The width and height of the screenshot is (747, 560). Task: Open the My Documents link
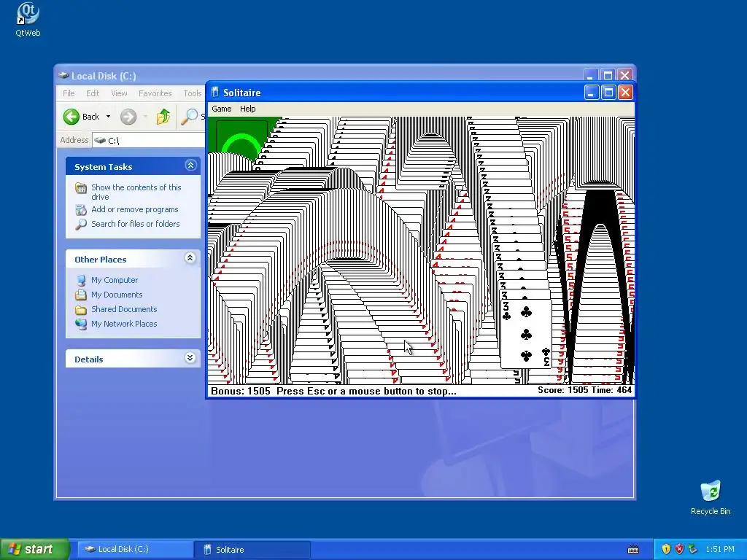click(117, 295)
